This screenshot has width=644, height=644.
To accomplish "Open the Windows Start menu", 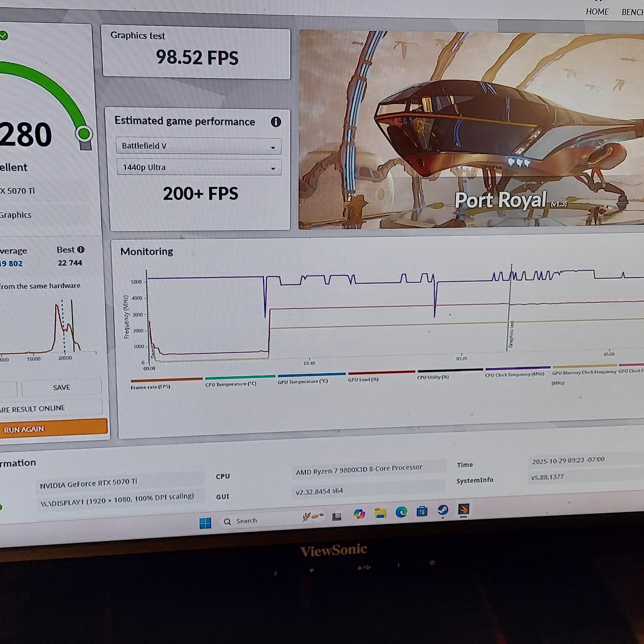I will coord(205,523).
